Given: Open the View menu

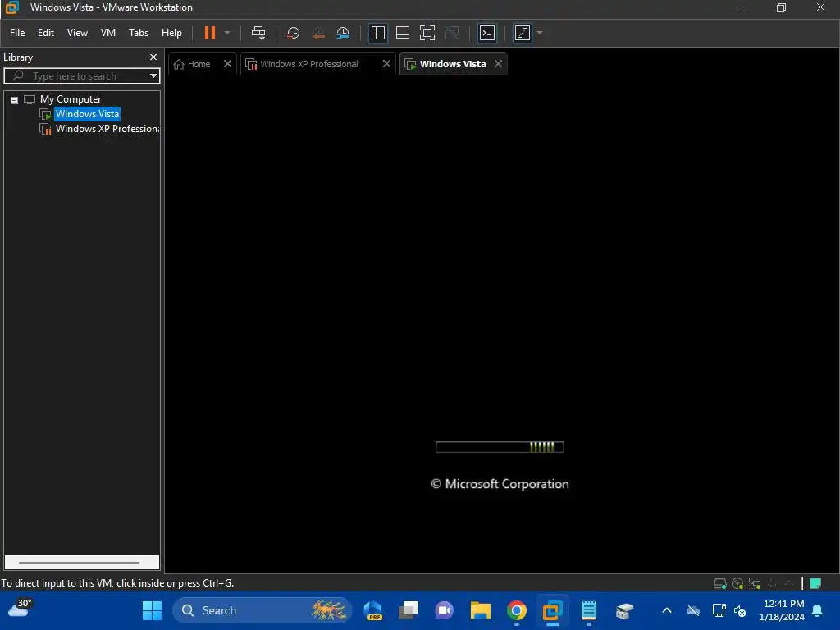Looking at the screenshot, I should coord(77,33).
